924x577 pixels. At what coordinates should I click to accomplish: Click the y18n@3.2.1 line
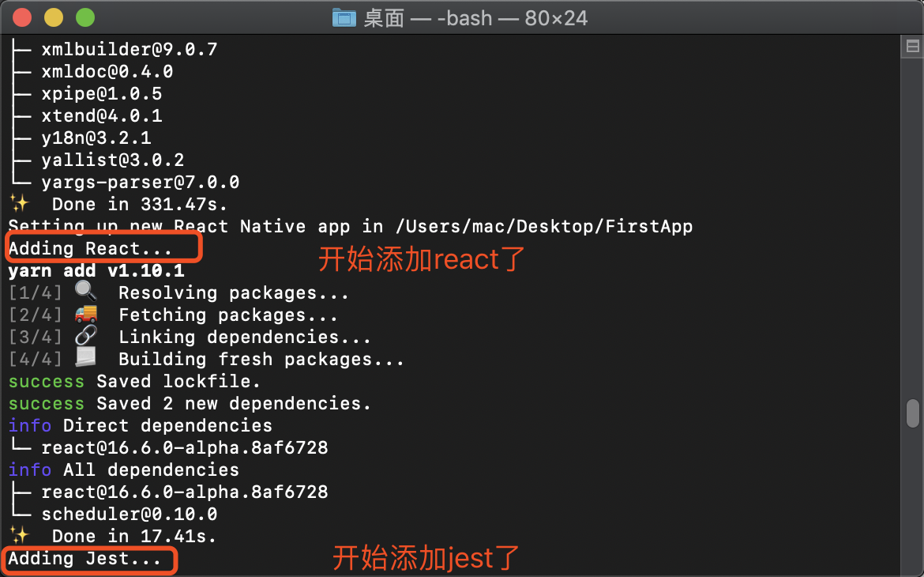coord(96,138)
